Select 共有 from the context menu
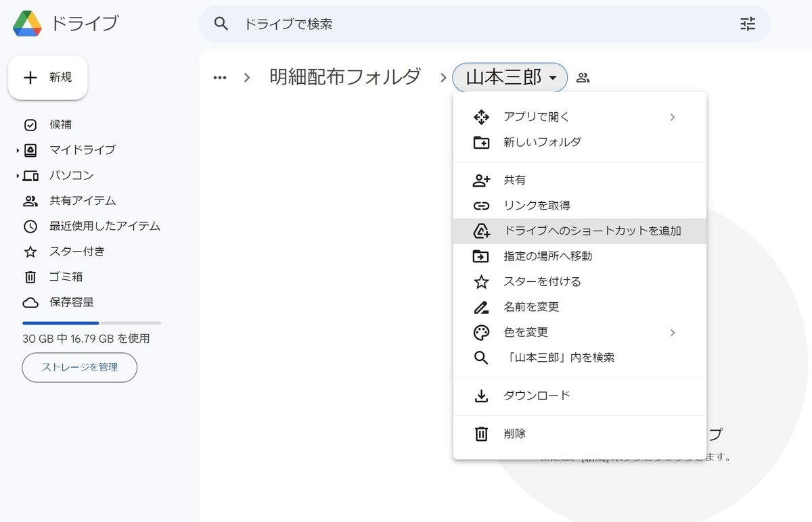The image size is (812, 522). tap(579, 181)
